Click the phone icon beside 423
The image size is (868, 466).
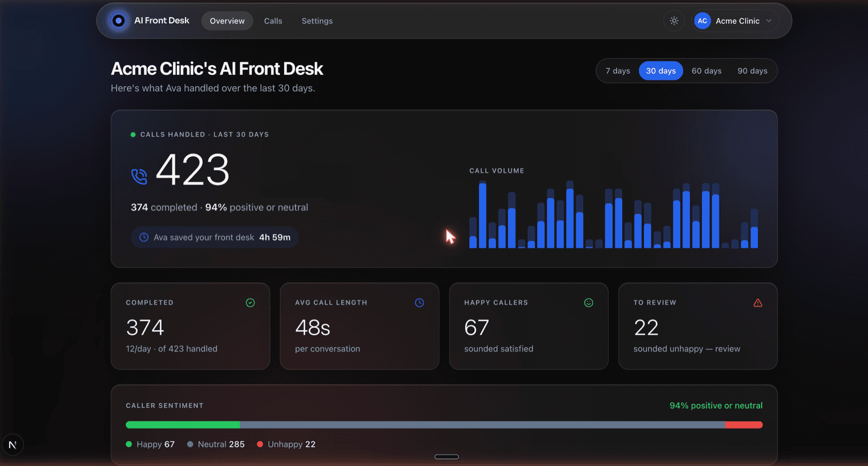139,176
